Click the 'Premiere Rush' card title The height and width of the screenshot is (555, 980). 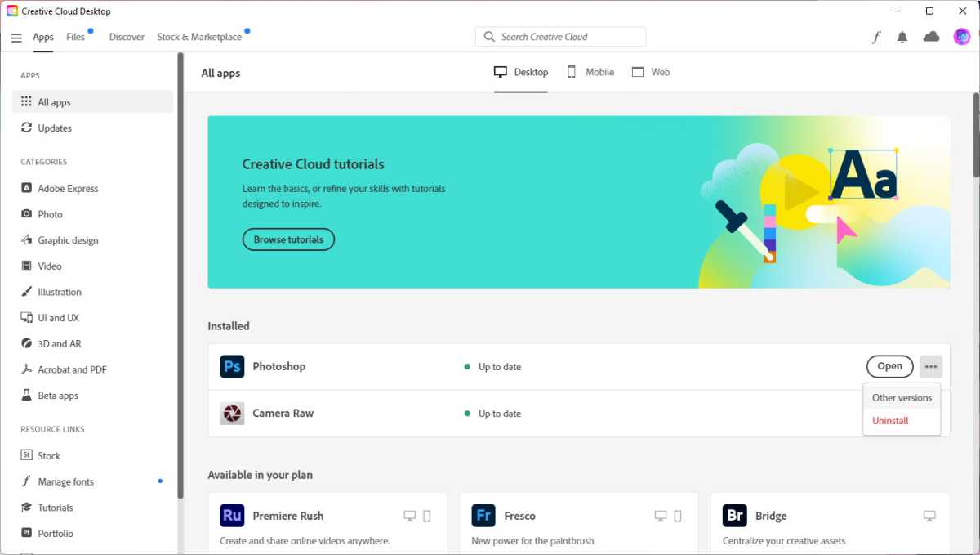[288, 516]
